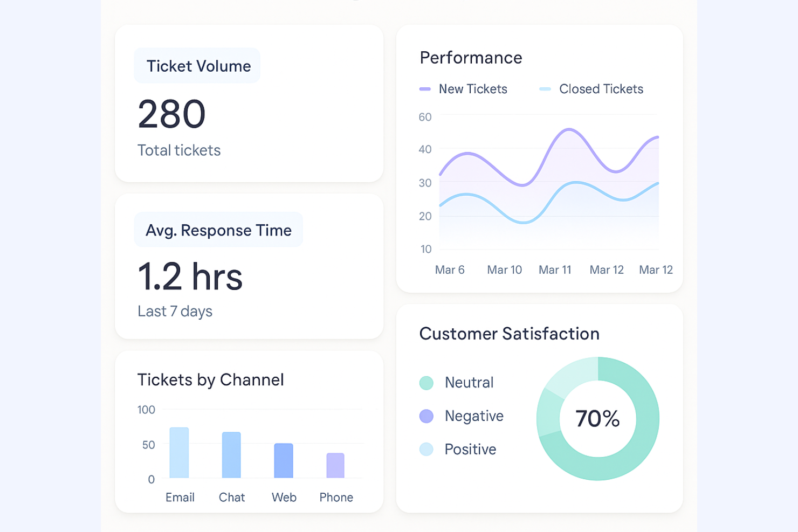The width and height of the screenshot is (798, 532).
Task: Click the Mar 6 date label
Action: (x=450, y=270)
